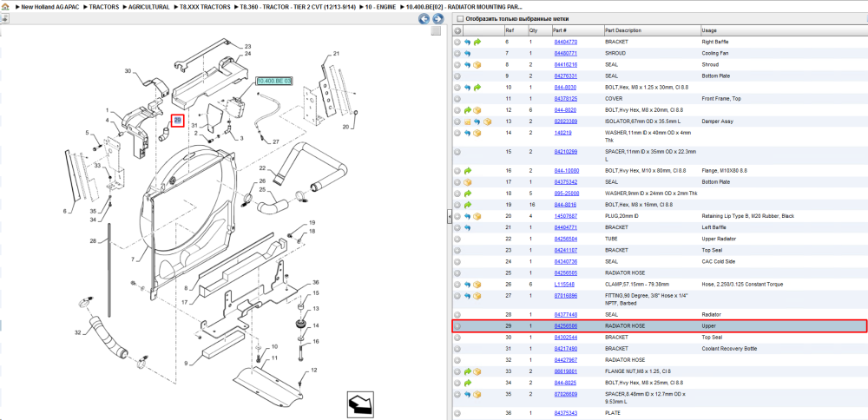Screen dimensions: 868x420
Task: Open part number 84256506 link
Action: [x=566, y=326]
